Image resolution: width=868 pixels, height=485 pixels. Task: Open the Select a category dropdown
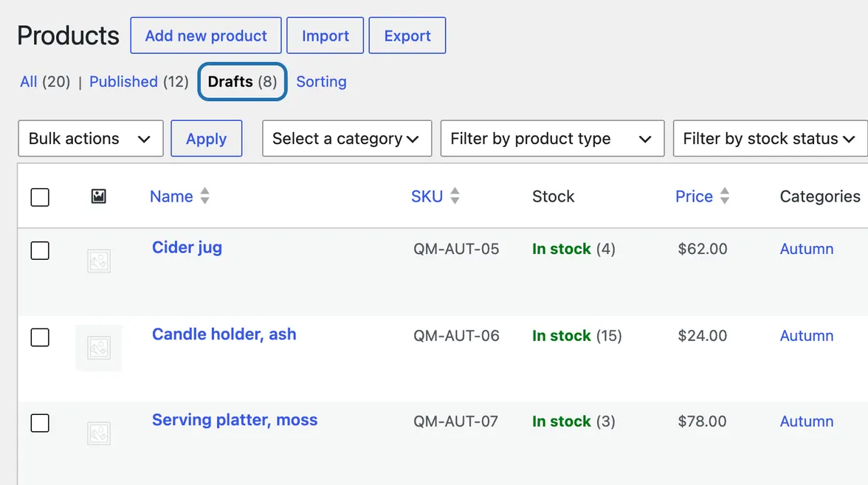[347, 139]
